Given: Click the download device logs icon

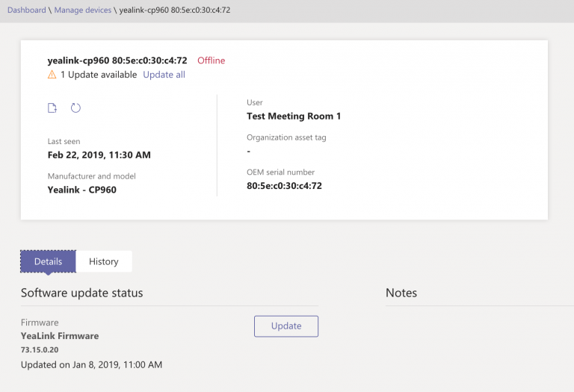Looking at the screenshot, I should [52, 108].
